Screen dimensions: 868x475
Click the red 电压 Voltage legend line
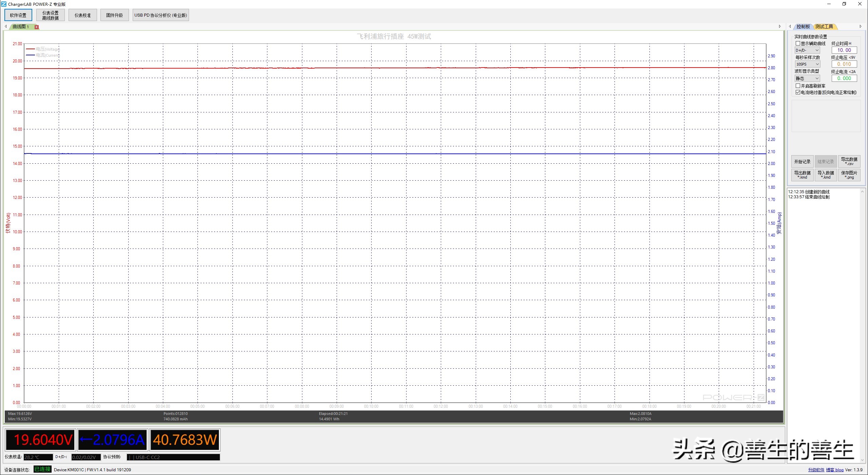[x=30, y=49]
